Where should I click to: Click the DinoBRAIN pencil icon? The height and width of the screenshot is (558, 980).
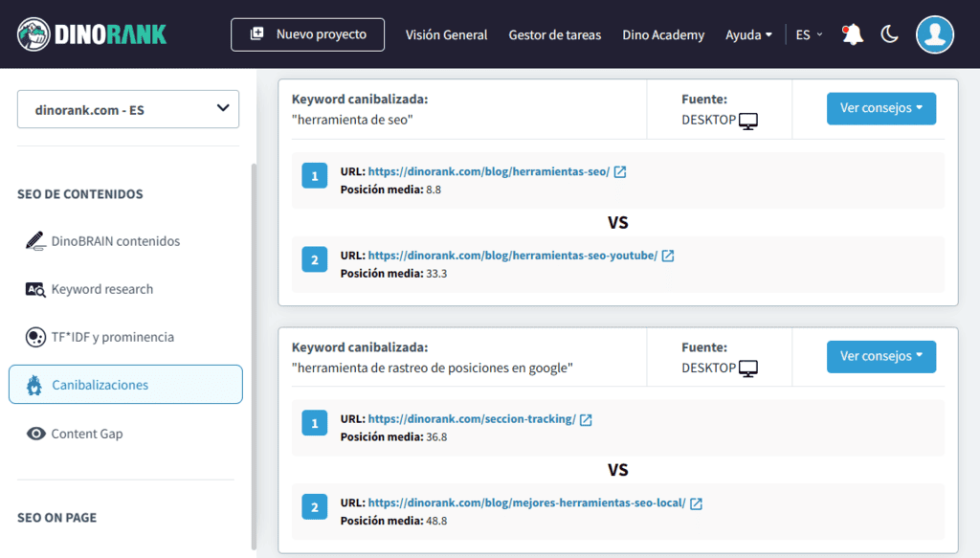pos(35,240)
